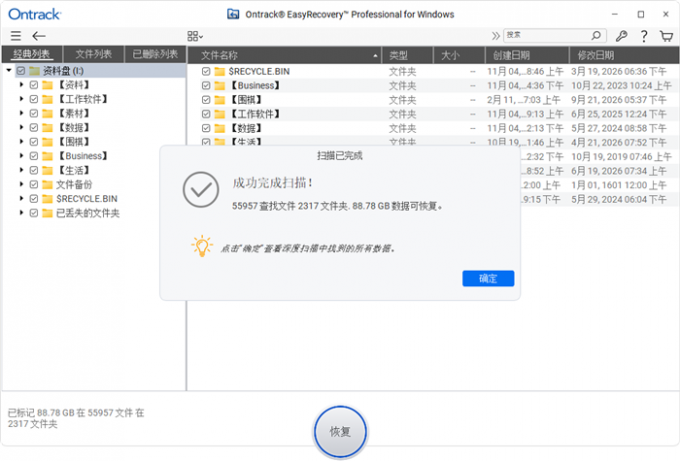Expand the 【Business】 tree folder

point(21,156)
